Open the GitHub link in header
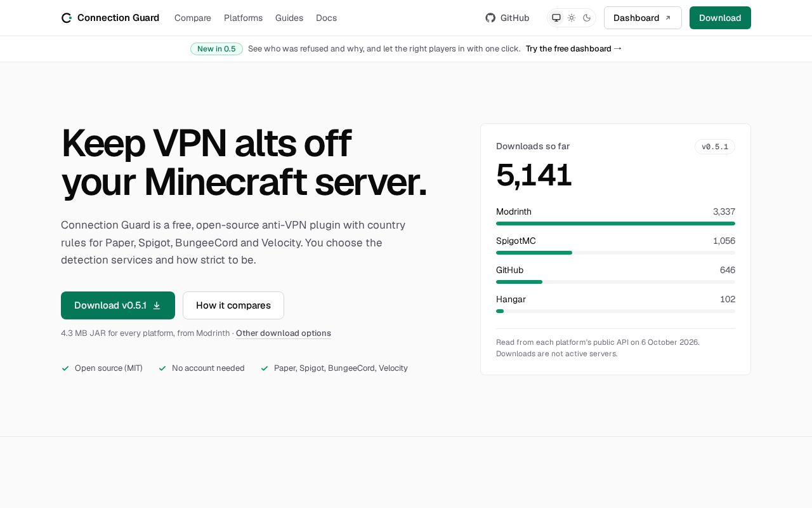 (x=507, y=18)
